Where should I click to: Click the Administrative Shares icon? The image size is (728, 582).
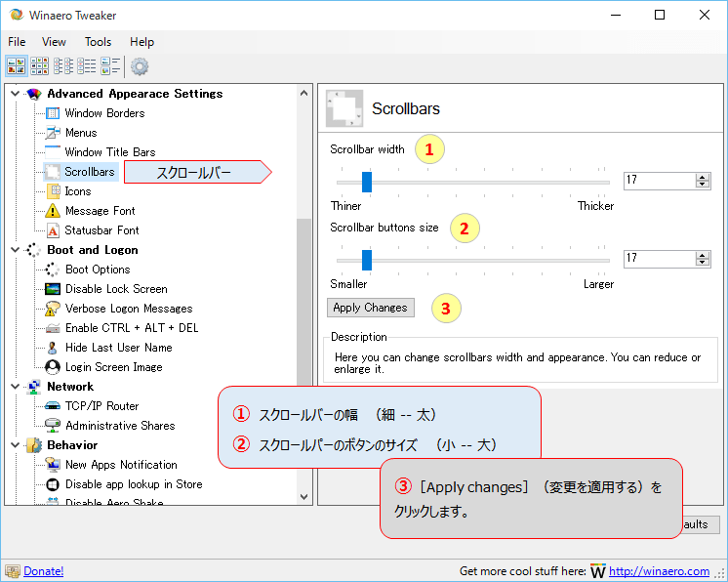click(x=53, y=426)
